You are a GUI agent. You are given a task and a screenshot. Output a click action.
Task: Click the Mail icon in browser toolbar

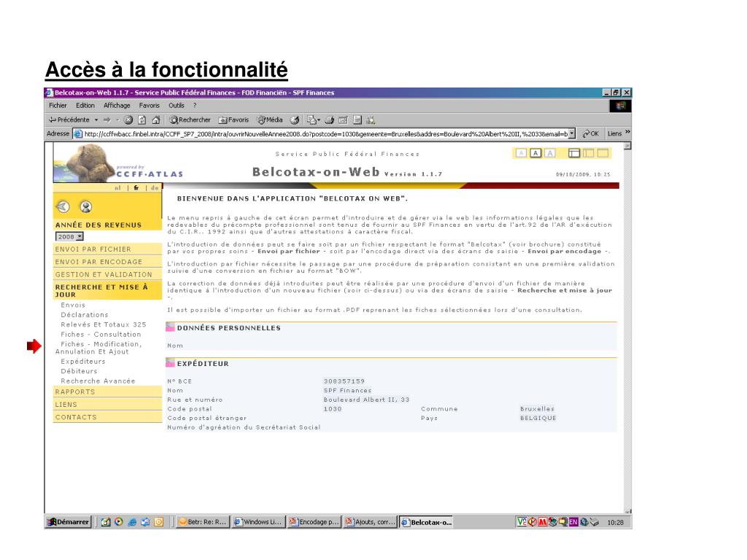[x=311, y=120]
